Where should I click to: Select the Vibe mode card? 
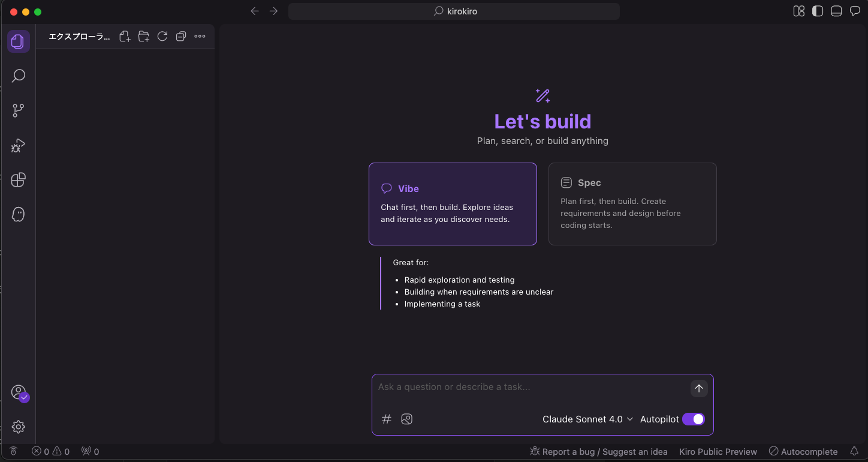453,204
